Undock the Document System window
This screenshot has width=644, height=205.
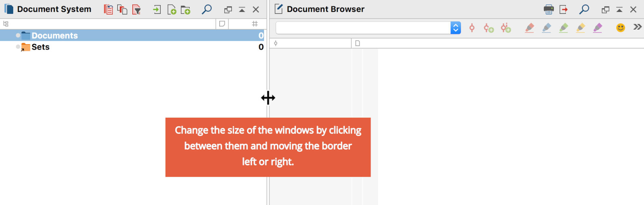(x=228, y=10)
